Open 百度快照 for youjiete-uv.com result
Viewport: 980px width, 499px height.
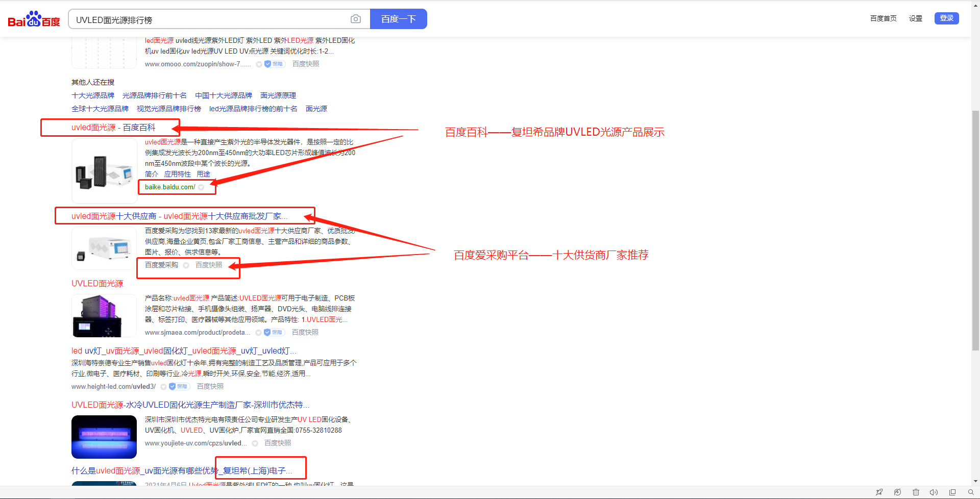pyautogui.click(x=278, y=443)
